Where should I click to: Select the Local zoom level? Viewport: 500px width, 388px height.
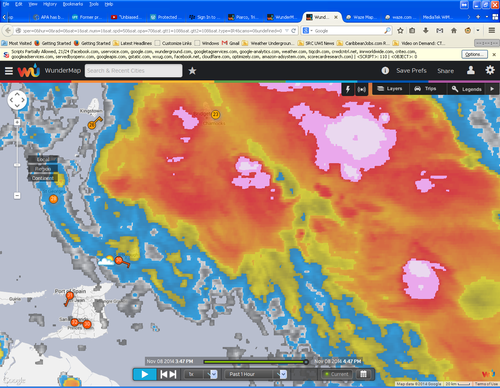coord(43,159)
